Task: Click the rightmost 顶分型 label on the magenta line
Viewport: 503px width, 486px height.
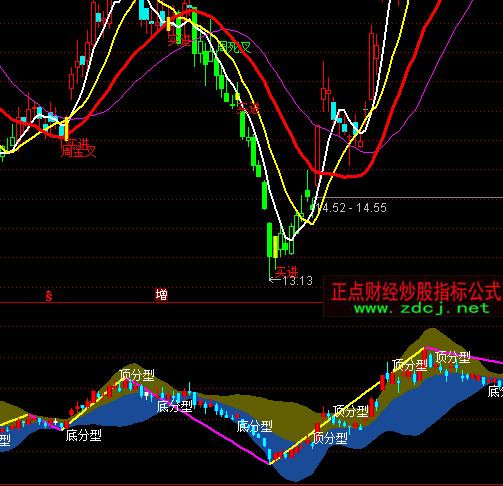Action: [453, 357]
